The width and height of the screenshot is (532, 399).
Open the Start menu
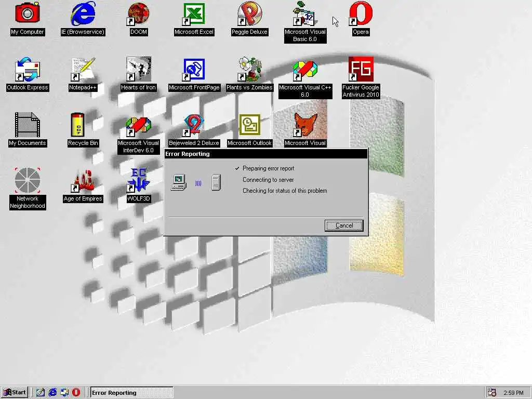(14, 393)
